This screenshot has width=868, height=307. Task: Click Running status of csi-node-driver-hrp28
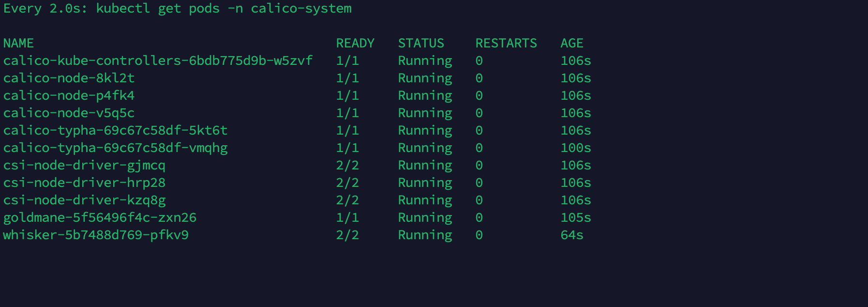click(x=425, y=183)
